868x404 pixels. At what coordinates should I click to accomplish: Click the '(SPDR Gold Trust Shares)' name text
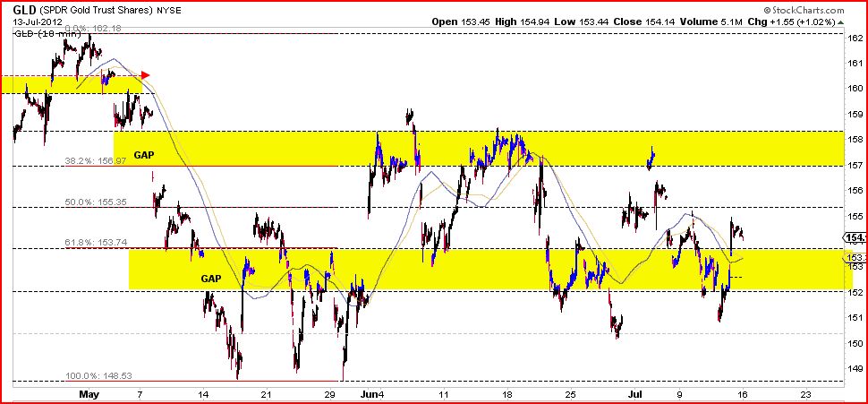tap(97, 11)
